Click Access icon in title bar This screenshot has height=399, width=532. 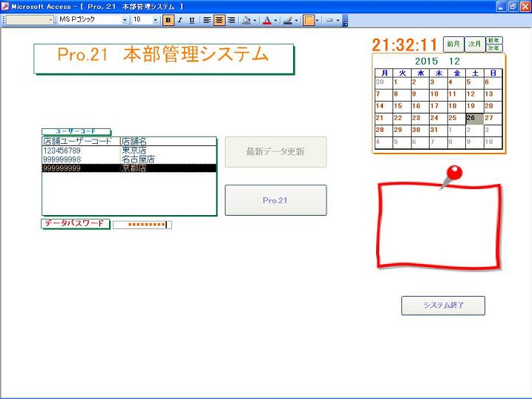(5, 7)
